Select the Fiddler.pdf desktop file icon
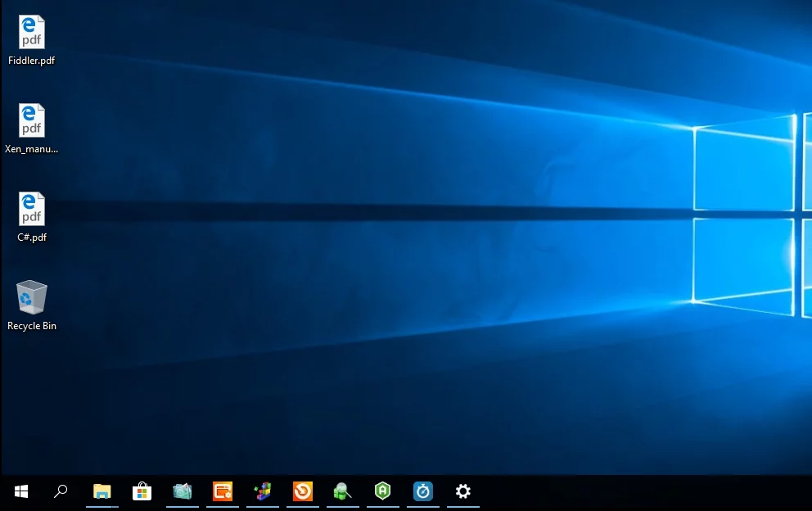812x511 pixels. click(x=32, y=33)
